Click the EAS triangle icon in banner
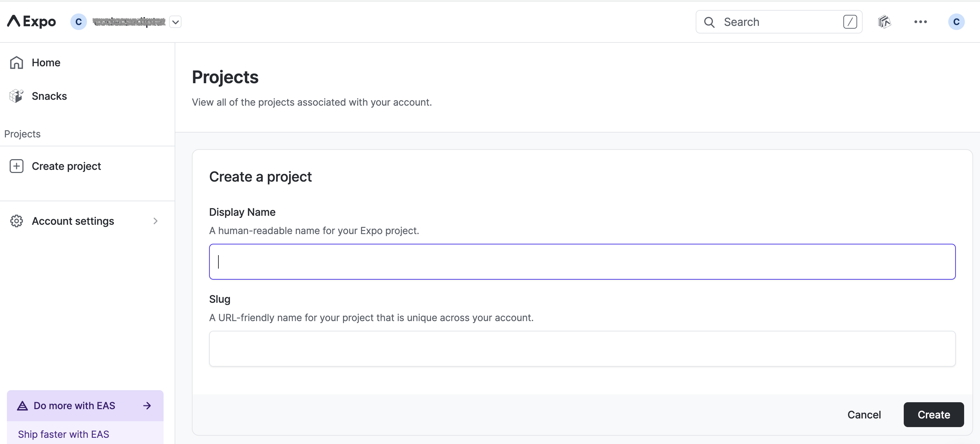 [x=22, y=406]
